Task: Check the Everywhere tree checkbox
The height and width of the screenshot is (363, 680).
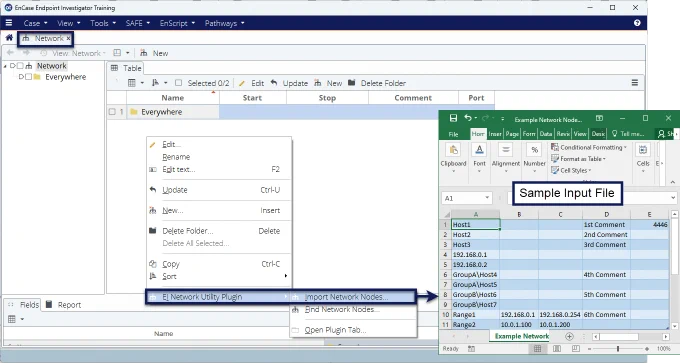Action: click(x=28, y=77)
